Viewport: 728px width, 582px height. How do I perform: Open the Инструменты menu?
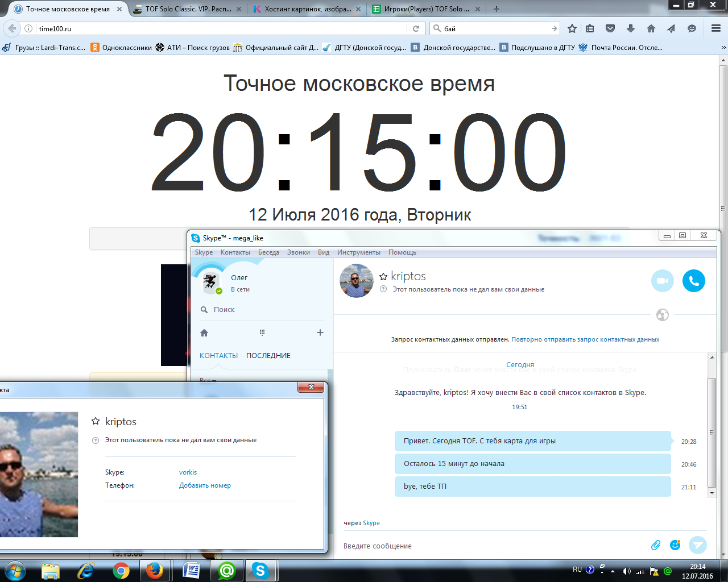pos(358,252)
